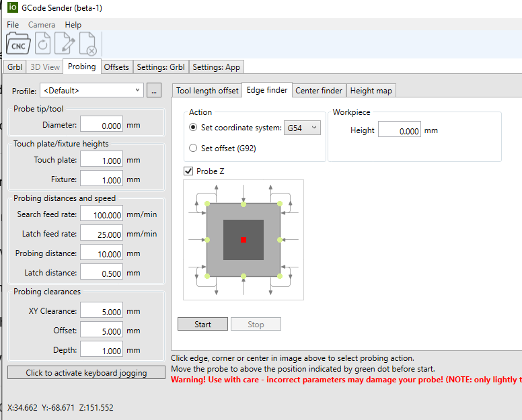The width and height of the screenshot is (522, 420).
Task: Choose the Set coordinate system radio option
Action: click(194, 128)
